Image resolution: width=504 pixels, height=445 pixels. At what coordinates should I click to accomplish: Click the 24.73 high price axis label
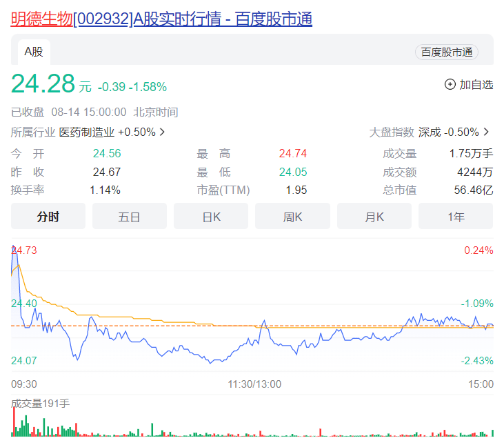point(24,250)
